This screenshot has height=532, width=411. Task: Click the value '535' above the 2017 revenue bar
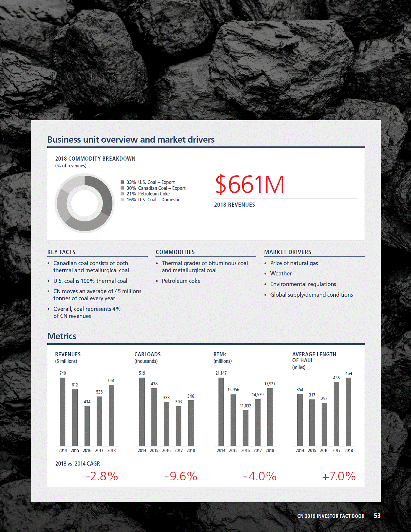pyautogui.click(x=99, y=392)
